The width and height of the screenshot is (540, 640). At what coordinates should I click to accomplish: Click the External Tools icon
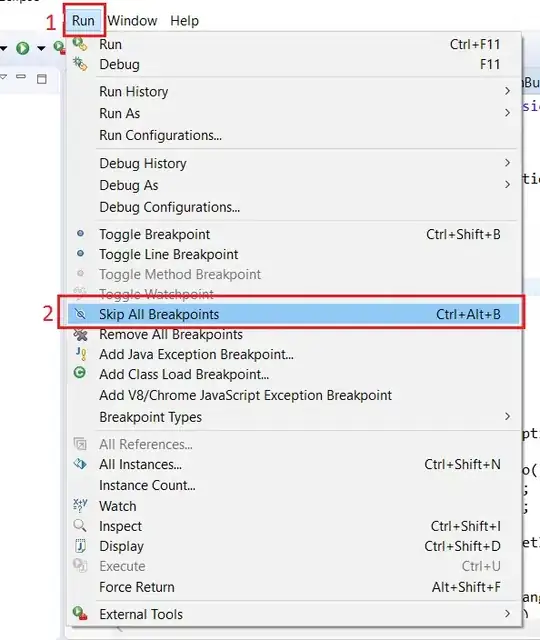coord(80,613)
